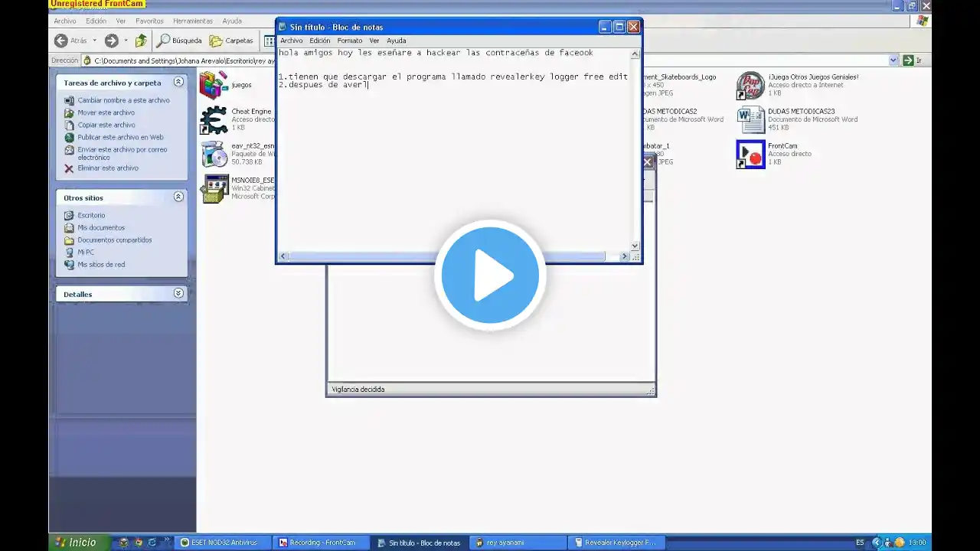Click Enviar este archivo por correo electrónico

click(116, 153)
